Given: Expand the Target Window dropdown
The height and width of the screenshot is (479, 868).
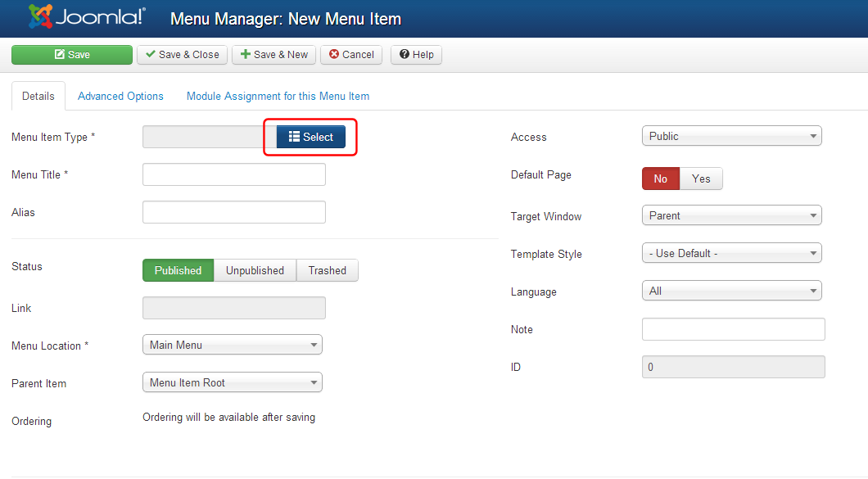Looking at the screenshot, I should 731,215.
